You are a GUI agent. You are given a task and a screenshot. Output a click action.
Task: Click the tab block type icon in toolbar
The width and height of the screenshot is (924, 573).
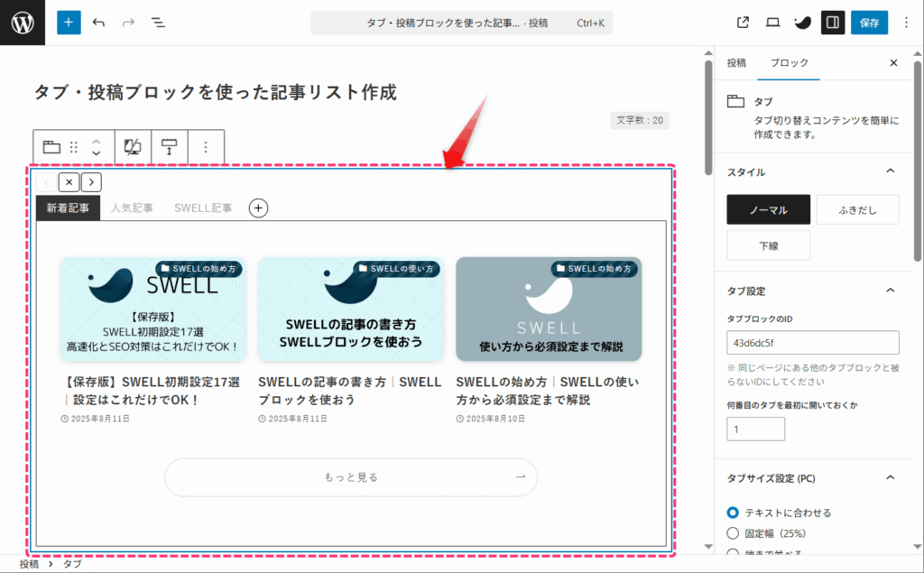51,147
